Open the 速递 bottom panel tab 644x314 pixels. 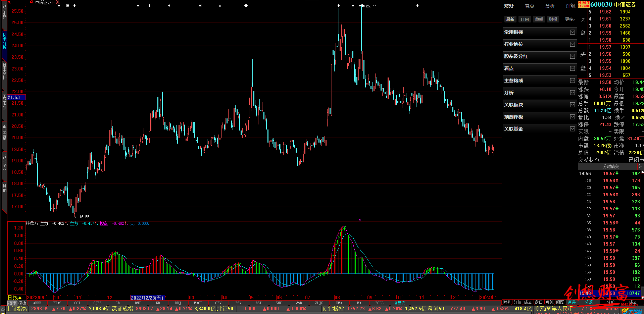[x=572, y=302]
